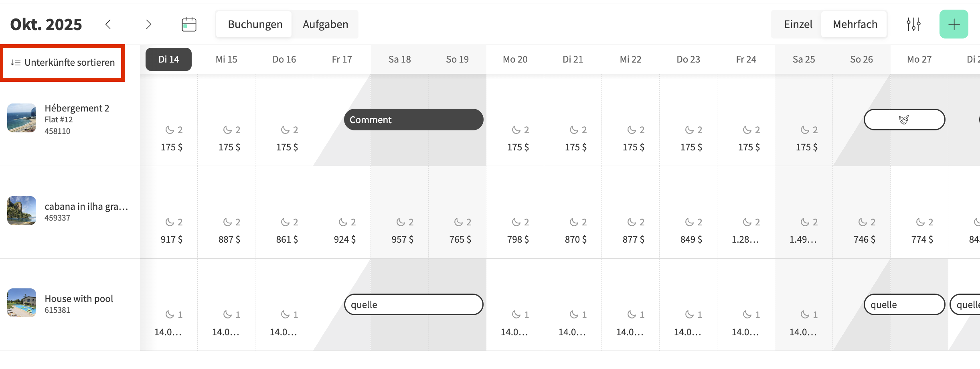Click the Mo 20 date column header
The image size is (980, 369).
pos(515,59)
